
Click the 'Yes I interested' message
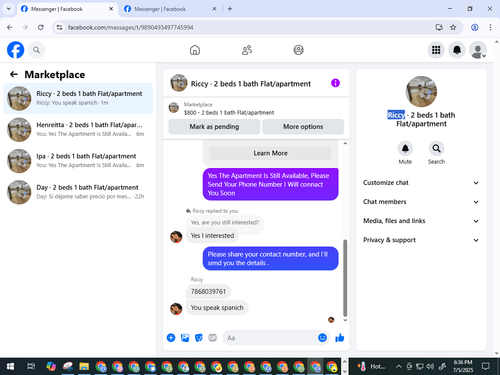(x=212, y=236)
